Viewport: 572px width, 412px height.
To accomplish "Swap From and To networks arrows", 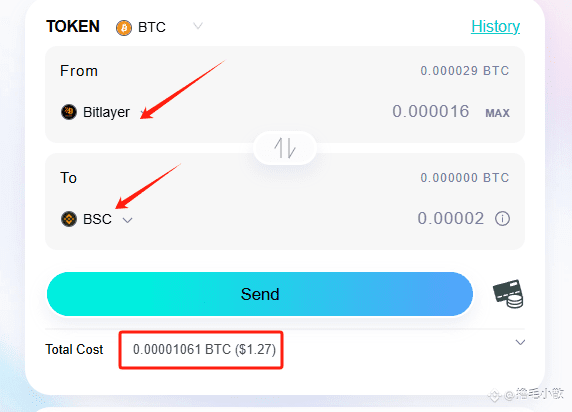I will click(x=285, y=148).
